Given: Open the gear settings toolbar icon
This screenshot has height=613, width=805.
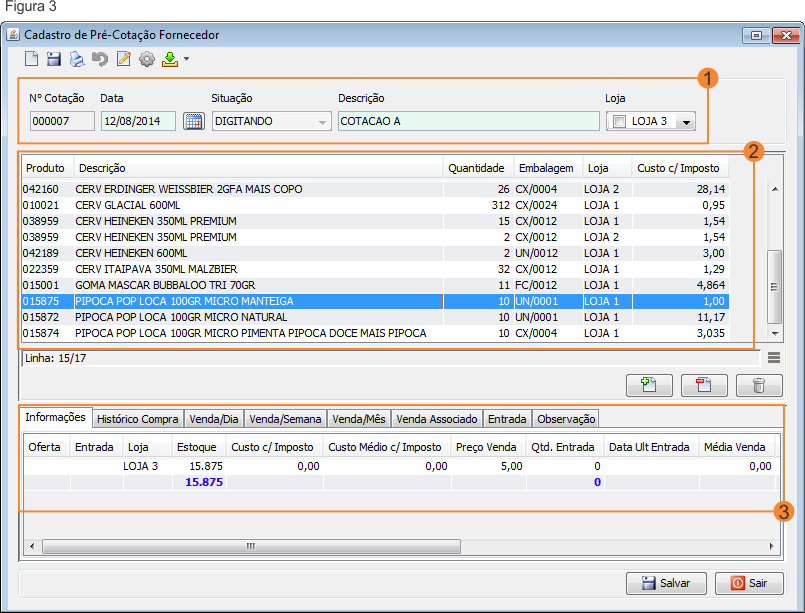Looking at the screenshot, I should (147, 59).
